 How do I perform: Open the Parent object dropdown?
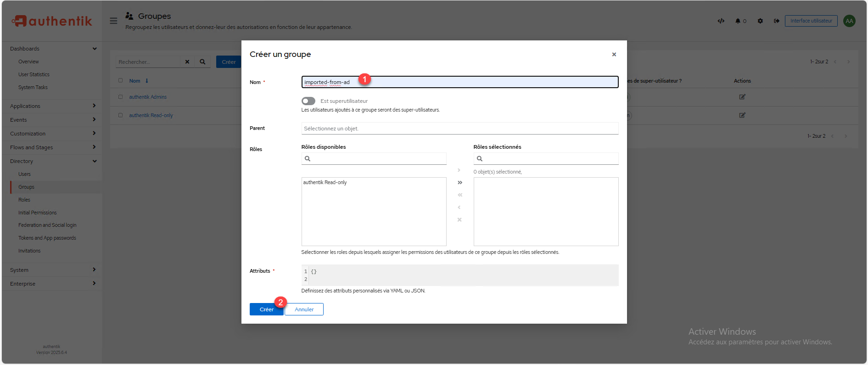tap(459, 129)
